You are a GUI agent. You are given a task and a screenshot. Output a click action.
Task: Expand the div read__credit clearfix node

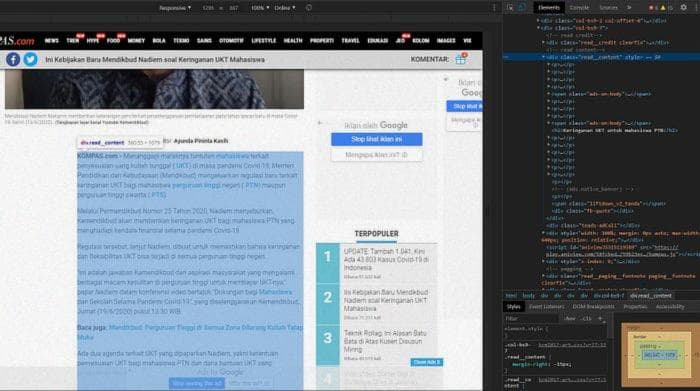point(543,42)
